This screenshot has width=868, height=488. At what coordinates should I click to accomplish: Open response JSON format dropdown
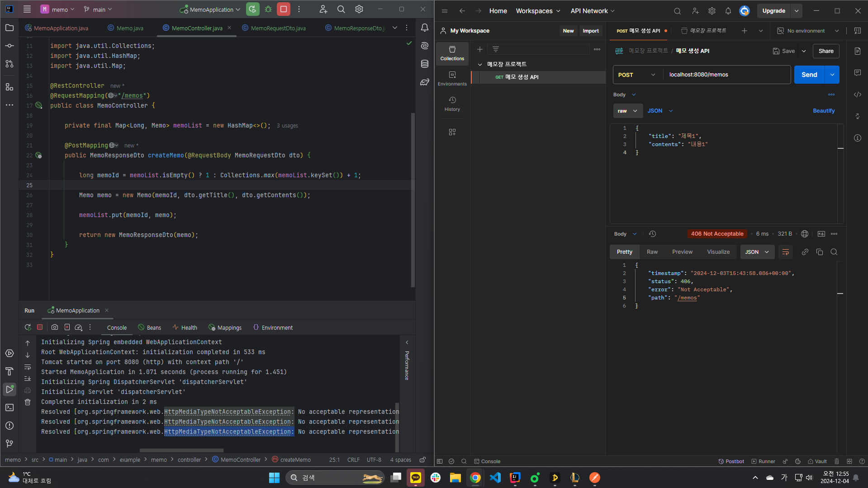[757, 252]
